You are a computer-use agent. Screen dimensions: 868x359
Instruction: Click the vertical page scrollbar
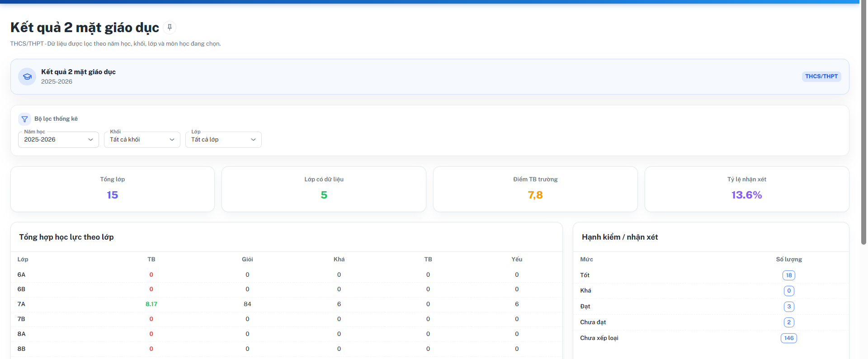[863, 122]
